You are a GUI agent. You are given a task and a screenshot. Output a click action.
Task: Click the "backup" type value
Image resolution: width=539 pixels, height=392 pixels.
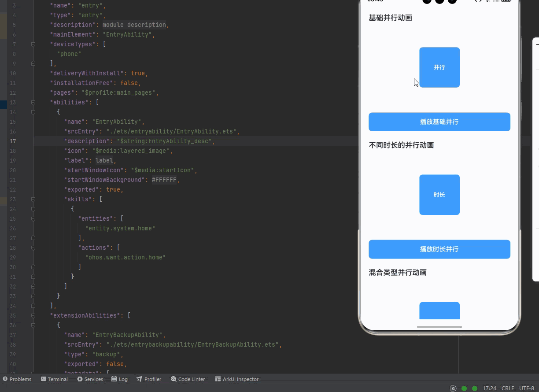point(106,354)
